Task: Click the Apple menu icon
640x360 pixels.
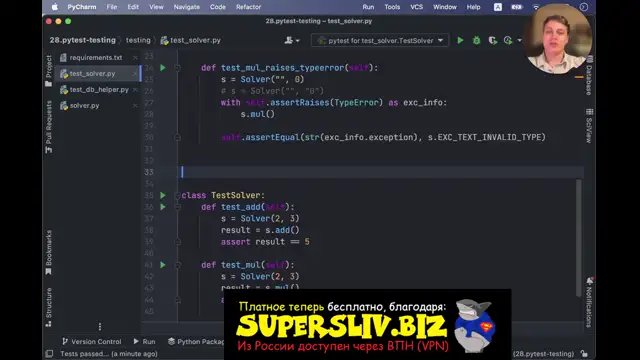Action: pyautogui.click(x=55, y=7)
